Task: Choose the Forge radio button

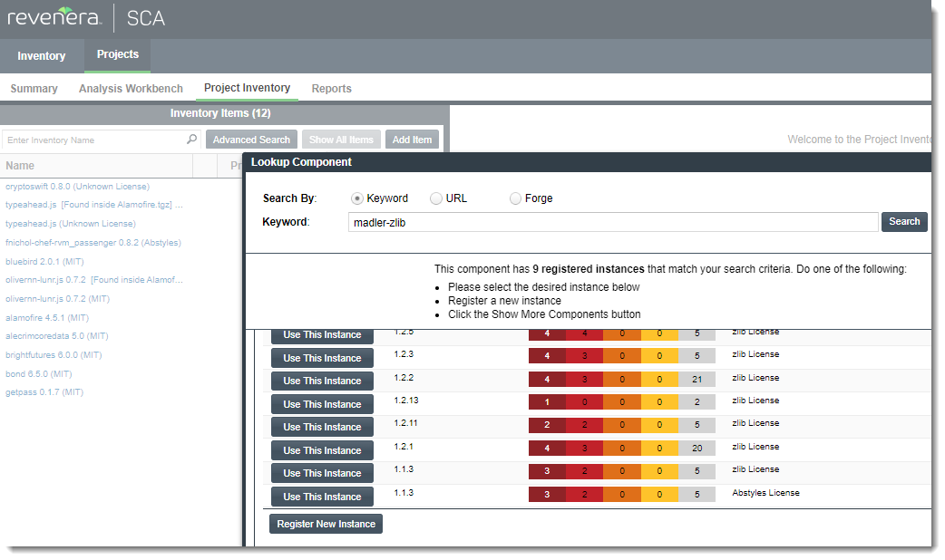Action: (x=515, y=198)
